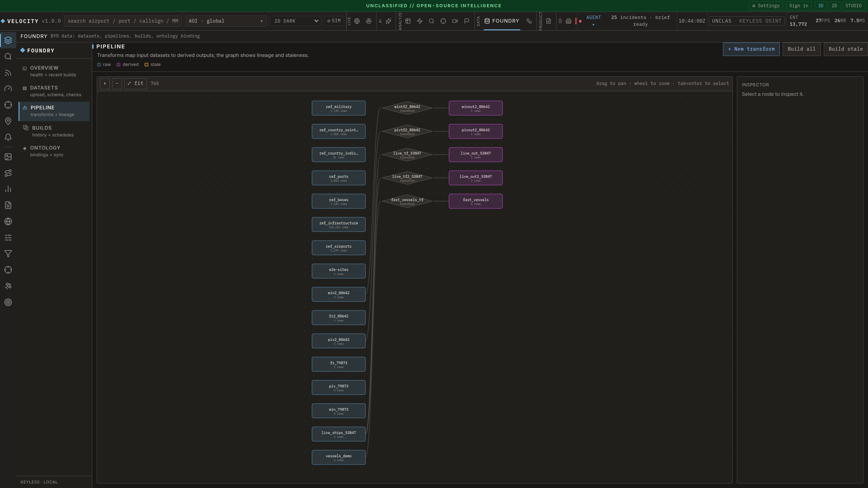868x488 pixels.
Task: Click the link-graph icon in ANALYZE group
Action: [420, 21]
